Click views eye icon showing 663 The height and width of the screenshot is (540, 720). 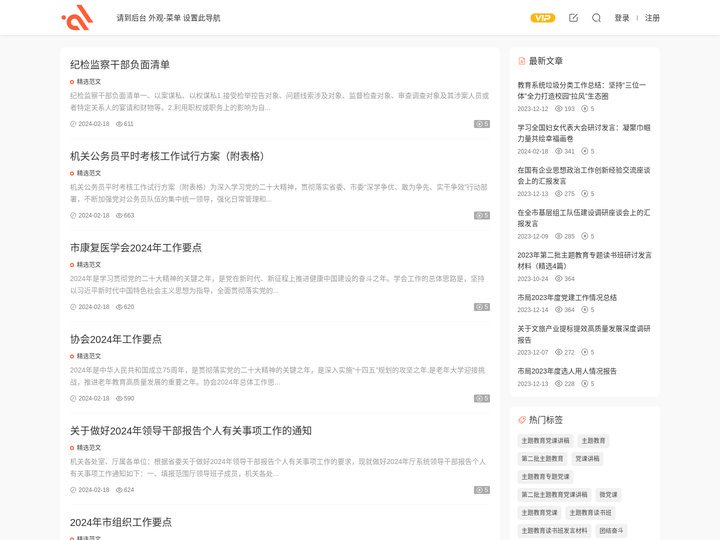pyautogui.click(x=119, y=215)
